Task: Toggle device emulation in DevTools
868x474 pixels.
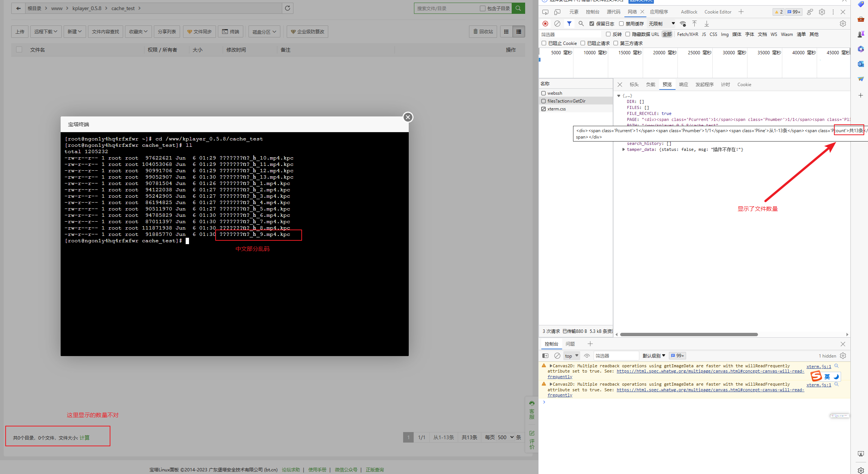Action: coord(557,12)
